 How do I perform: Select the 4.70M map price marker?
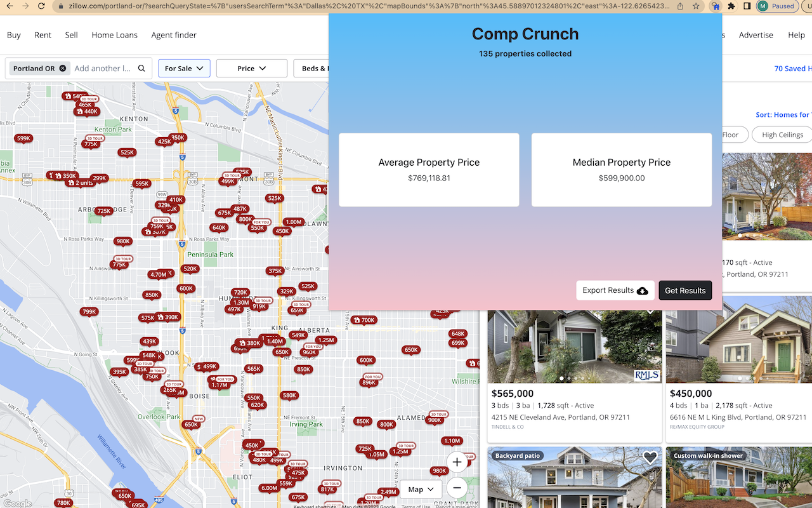pos(158,275)
